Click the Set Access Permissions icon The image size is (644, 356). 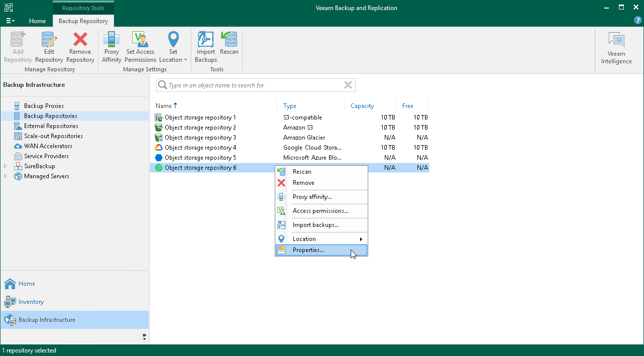coord(140,47)
